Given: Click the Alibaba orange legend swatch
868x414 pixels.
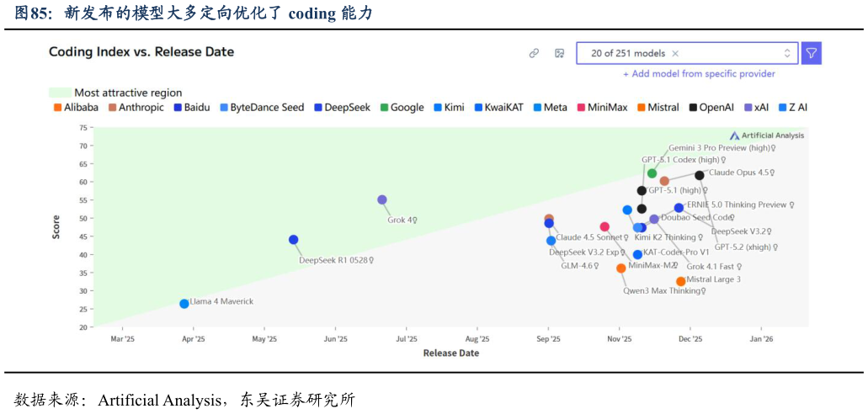Looking at the screenshot, I should tap(58, 108).
